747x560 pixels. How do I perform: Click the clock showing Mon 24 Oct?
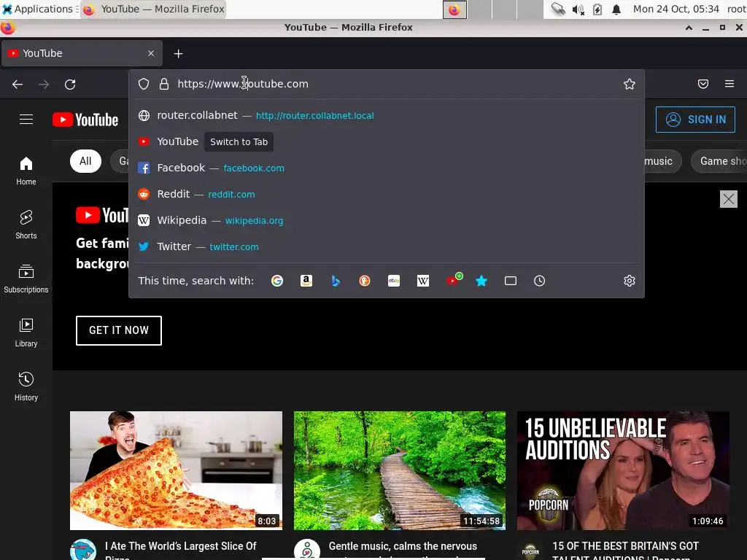[x=676, y=9]
